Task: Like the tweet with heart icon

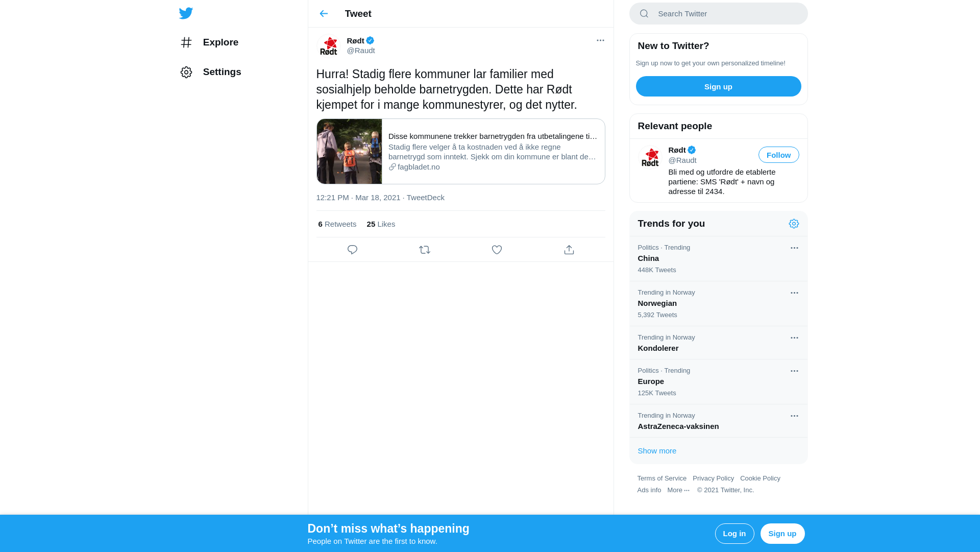Action: 497,250
